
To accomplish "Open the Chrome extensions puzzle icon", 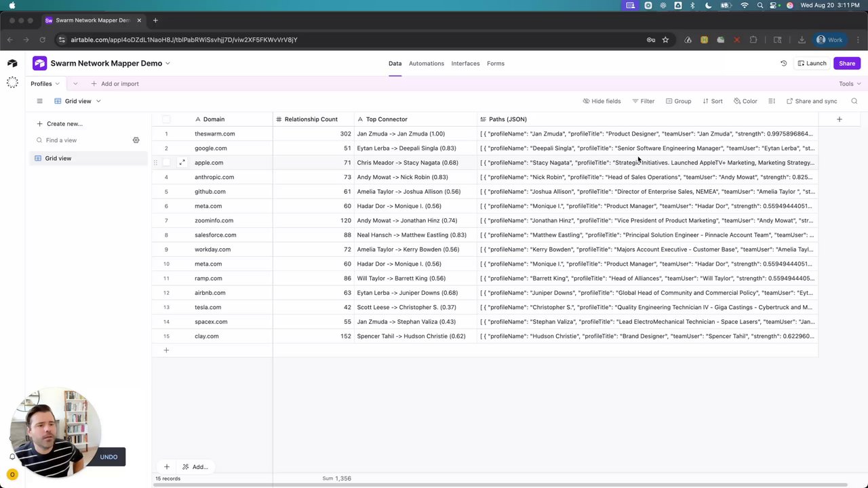I will (753, 40).
